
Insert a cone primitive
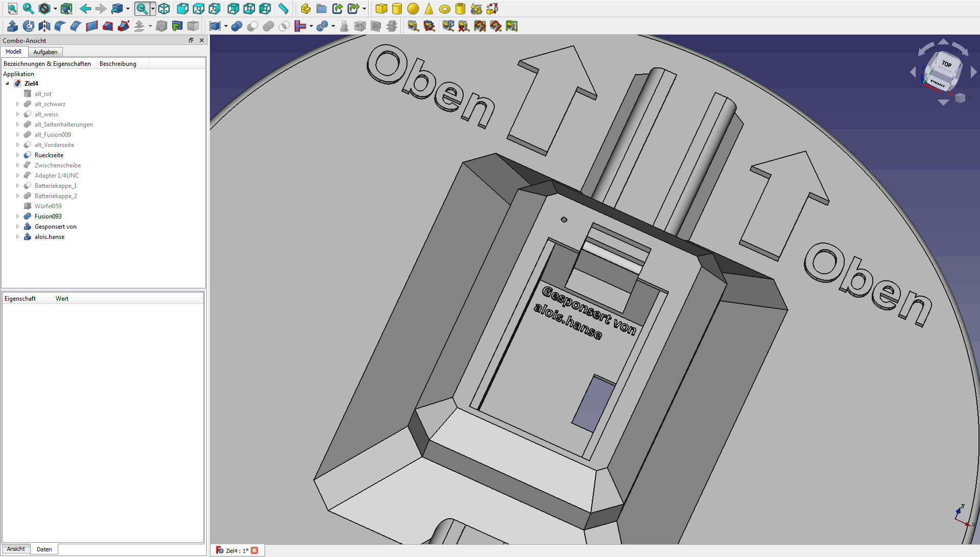pos(429,9)
